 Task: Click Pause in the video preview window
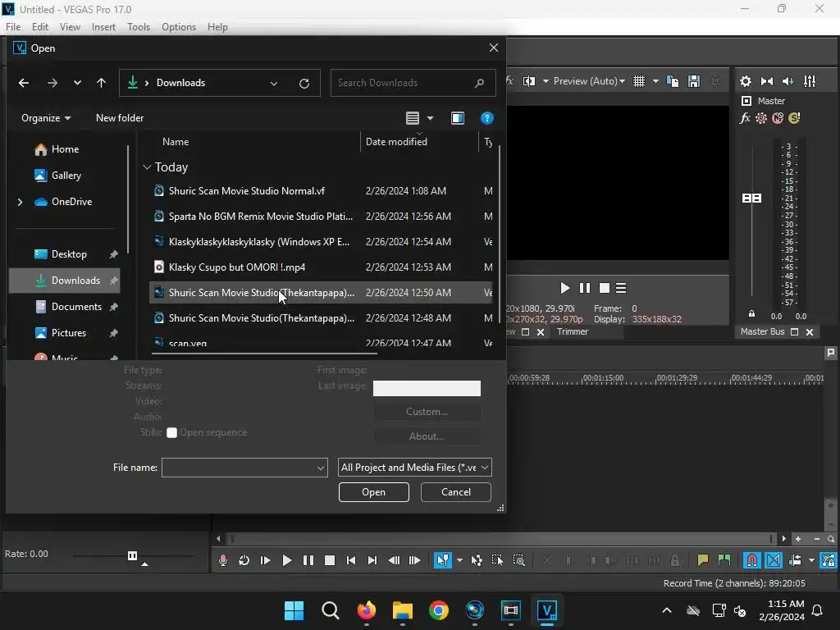584,288
